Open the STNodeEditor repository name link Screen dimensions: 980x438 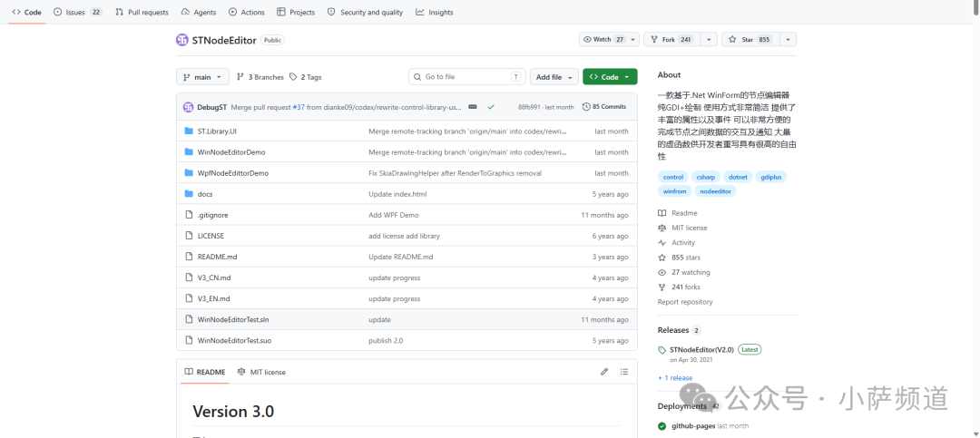pos(224,40)
